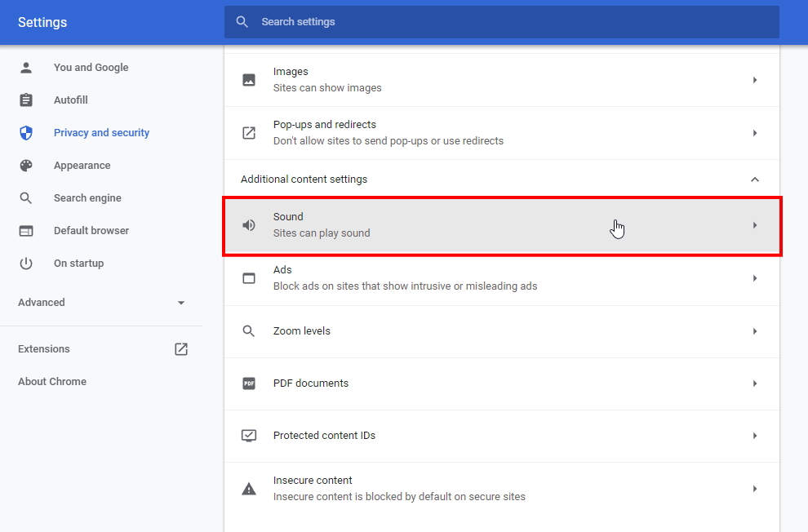Open the About Chrome page
Viewport: 808px width, 532px height.
[x=52, y=382]
